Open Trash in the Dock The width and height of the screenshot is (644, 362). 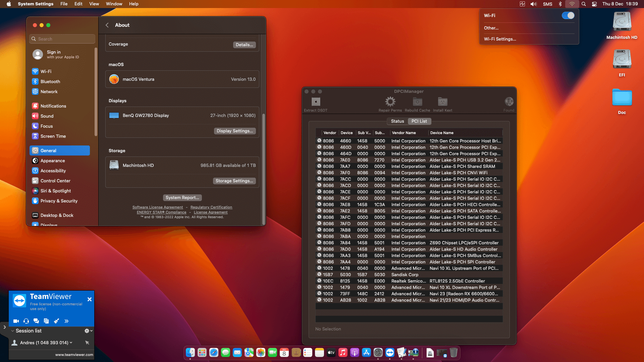453,353
